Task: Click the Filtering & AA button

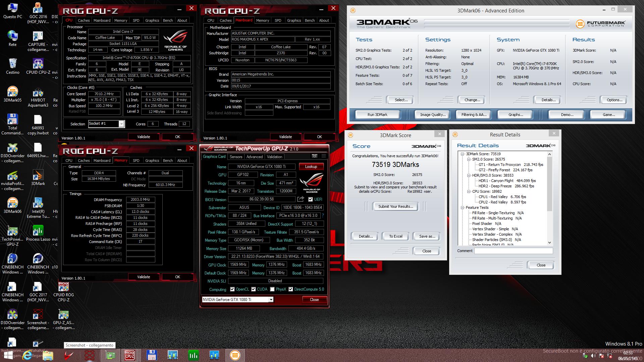Action: coord(474,115)
